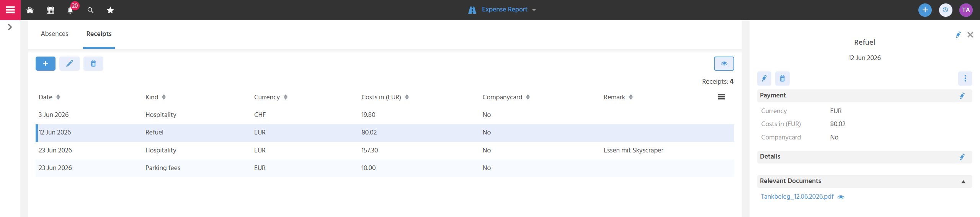Open the TA user avatar menu

tap(966, 10)
